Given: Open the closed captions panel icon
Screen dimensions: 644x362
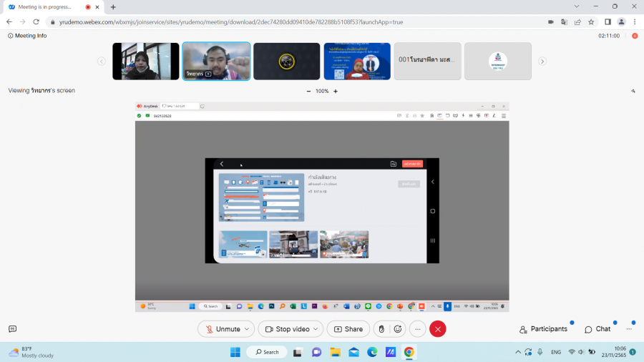Looking at the screenshot, I should tap(12, 329).
